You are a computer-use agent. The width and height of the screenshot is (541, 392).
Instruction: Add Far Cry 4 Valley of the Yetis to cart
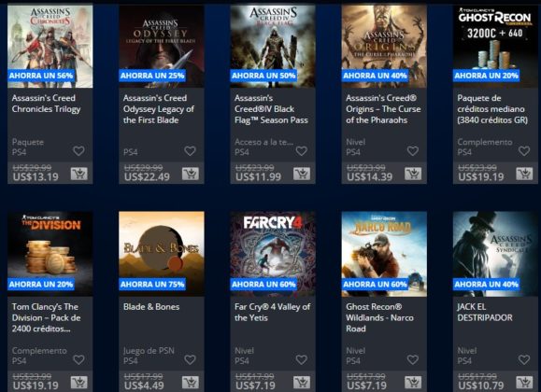[x=302, y=383]
